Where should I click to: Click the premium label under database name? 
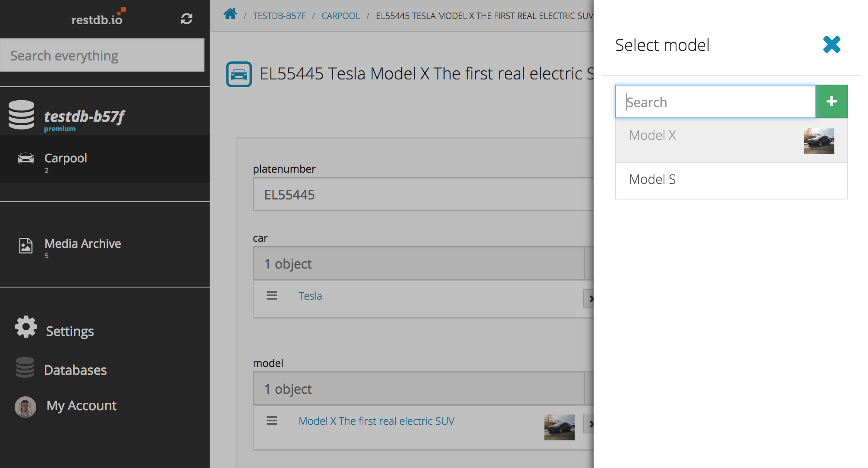pyautogui.click(x=60, y=129)
